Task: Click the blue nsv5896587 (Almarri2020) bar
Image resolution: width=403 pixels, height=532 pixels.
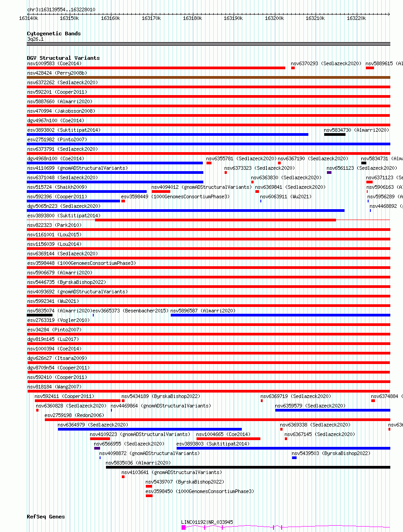Action: pos(281,315)
